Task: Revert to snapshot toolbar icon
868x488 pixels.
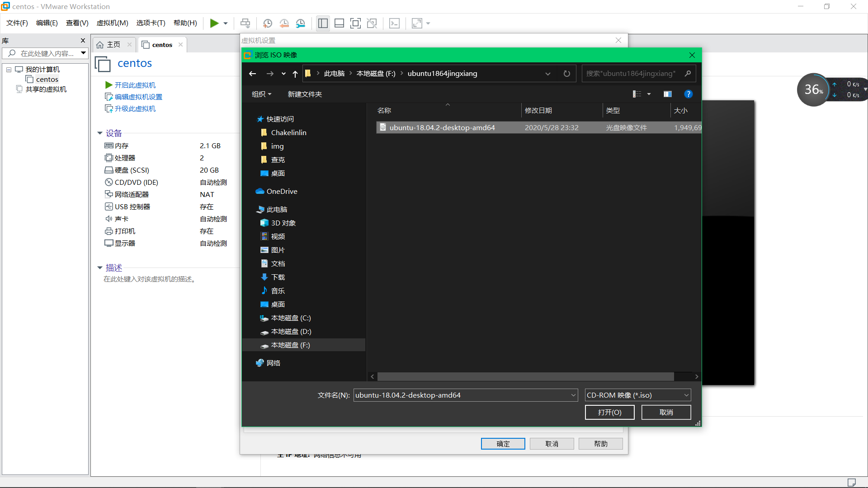Action: 284,23
